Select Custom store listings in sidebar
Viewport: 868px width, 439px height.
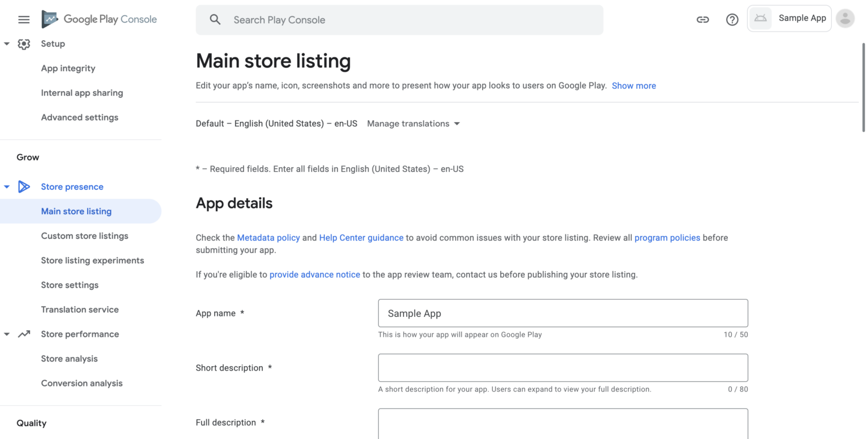[x=85, y=236]
